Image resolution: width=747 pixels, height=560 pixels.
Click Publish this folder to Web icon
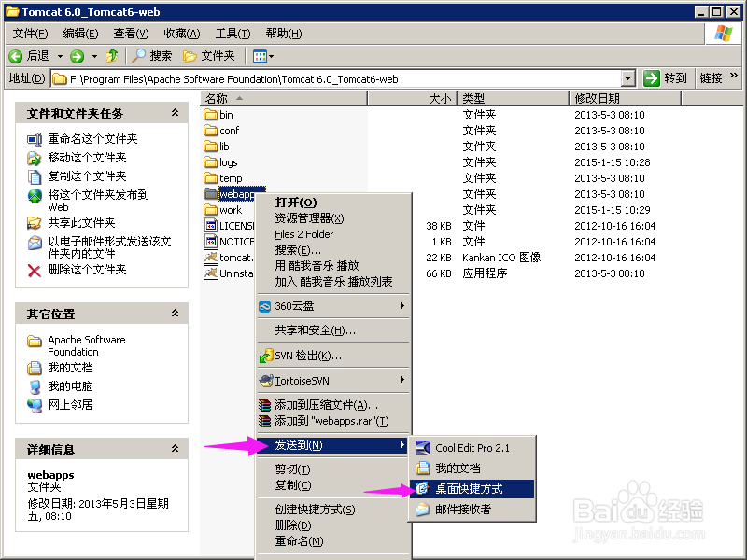[x=35, y=195]
